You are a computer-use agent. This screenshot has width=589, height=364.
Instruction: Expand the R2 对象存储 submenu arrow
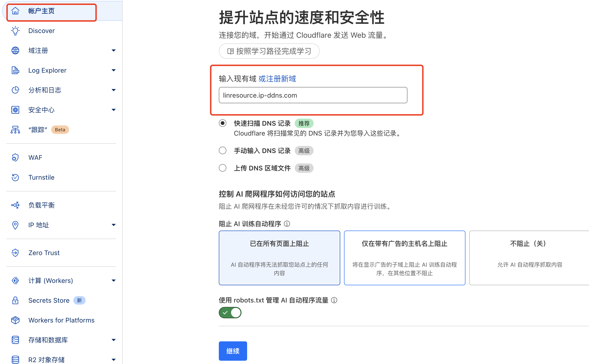[114, 360]
